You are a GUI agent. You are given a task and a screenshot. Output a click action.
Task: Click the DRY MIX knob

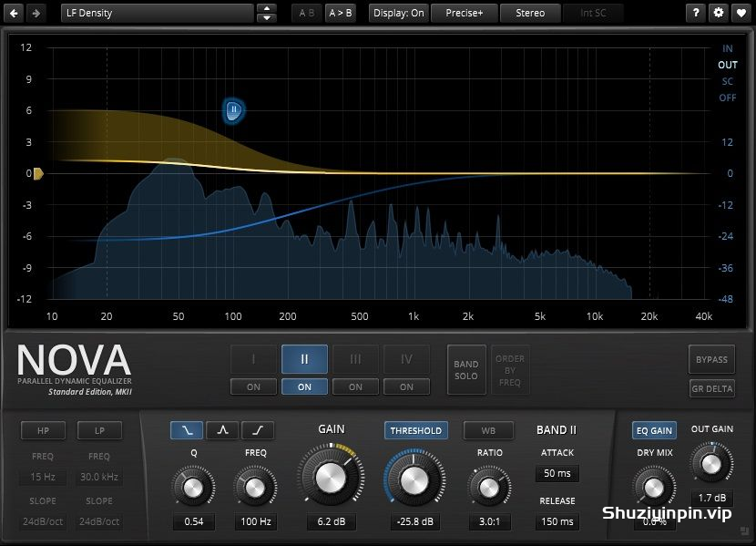pos(654,487)
